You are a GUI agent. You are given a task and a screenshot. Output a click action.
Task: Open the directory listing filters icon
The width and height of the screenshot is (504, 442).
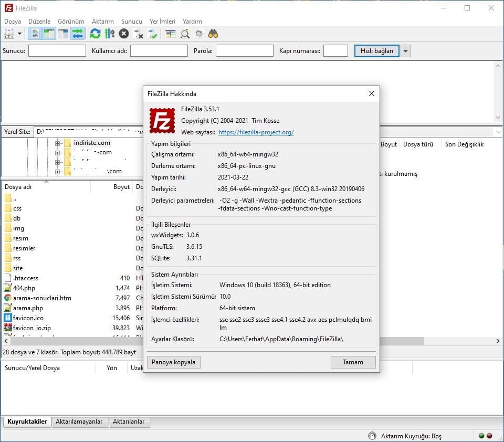click(170, 34)
